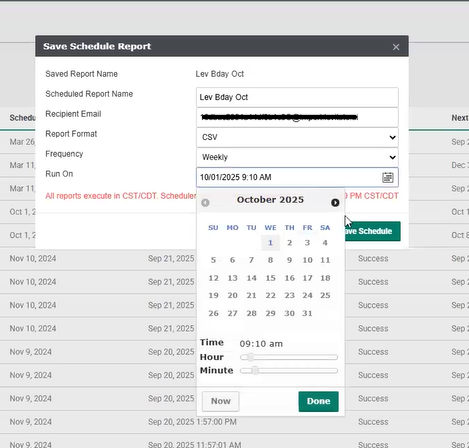Open the Frequency Weekly dropdown
This screenshot has height=448, width=469.
coord(297,157)
